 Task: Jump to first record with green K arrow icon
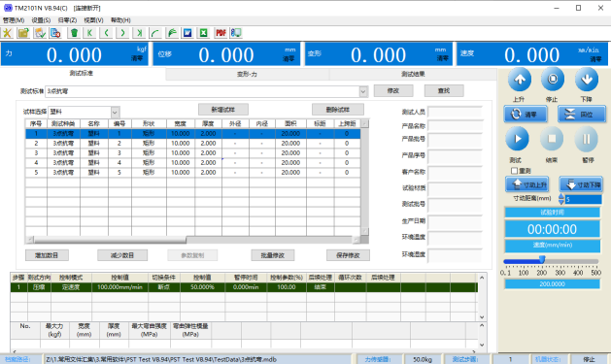89,33
